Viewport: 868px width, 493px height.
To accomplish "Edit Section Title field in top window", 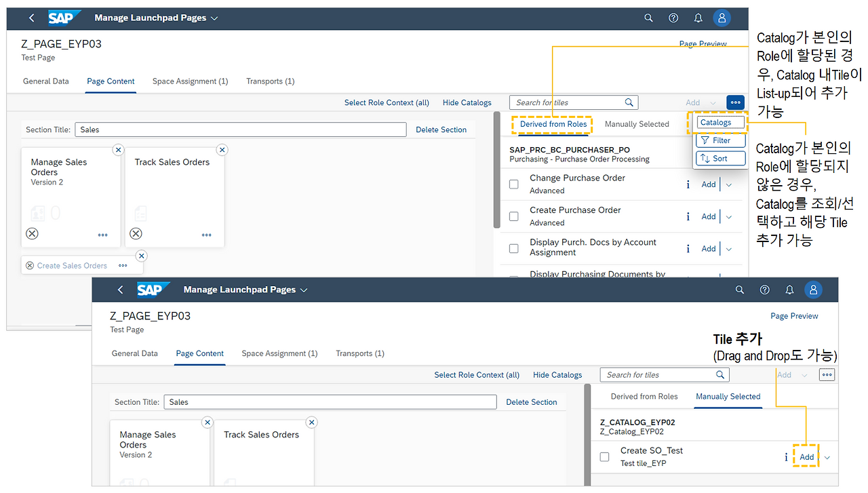I will (x=241, y=130).
